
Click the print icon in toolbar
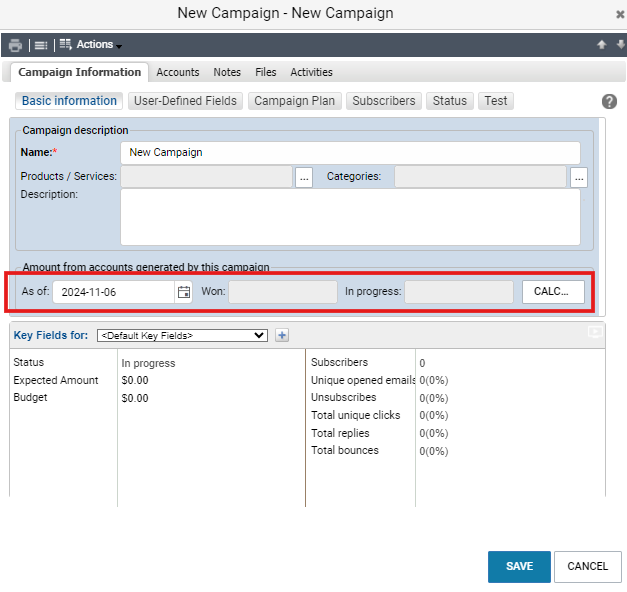coord(15,45)
